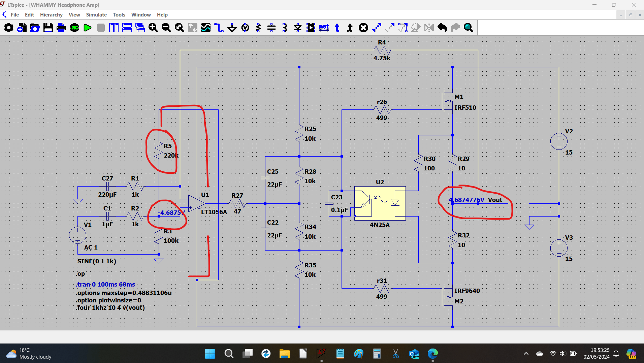
Task: Add a SPICE directive (.t)
Action: 350,28
